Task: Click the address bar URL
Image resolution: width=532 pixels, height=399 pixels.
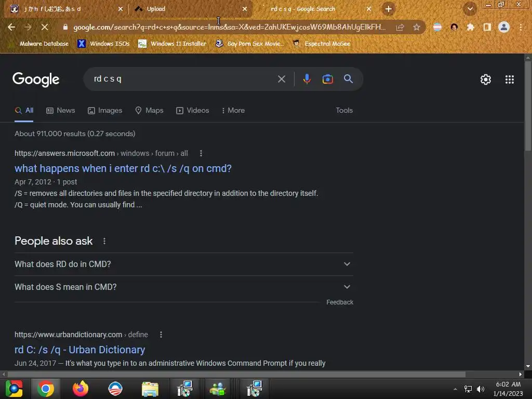Action: click(x=229, y=27)
